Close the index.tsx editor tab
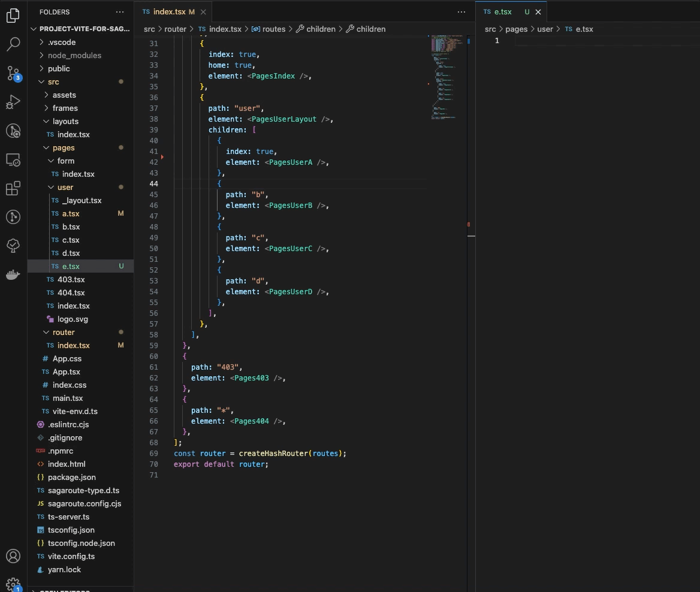The height and width of the screenshot is (592, 700). pyautogui.click(x=203, y=12)
